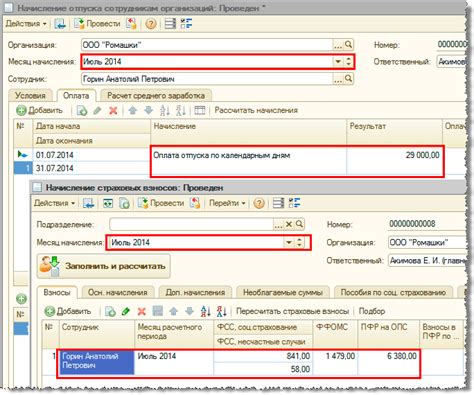Click copy row icon in Оплата toolbar

82,110
